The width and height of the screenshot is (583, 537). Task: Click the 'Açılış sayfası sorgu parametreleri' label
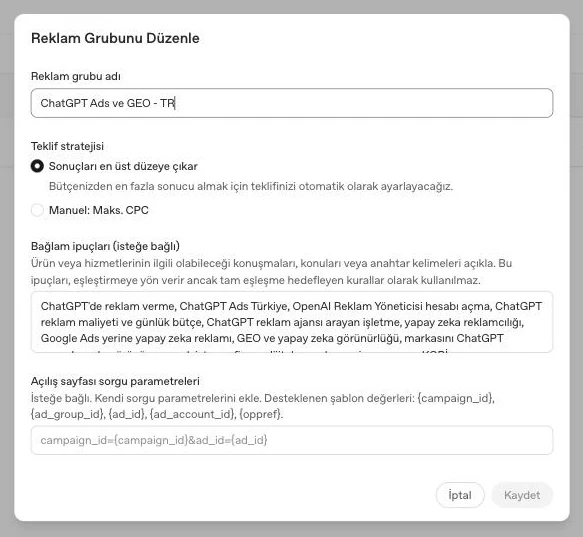[x=115, y=381]
